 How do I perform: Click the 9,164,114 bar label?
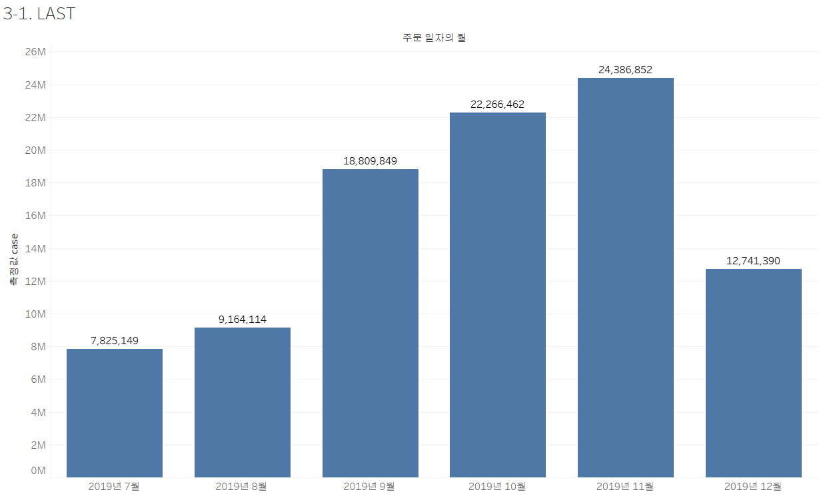(x=243, y=320)
